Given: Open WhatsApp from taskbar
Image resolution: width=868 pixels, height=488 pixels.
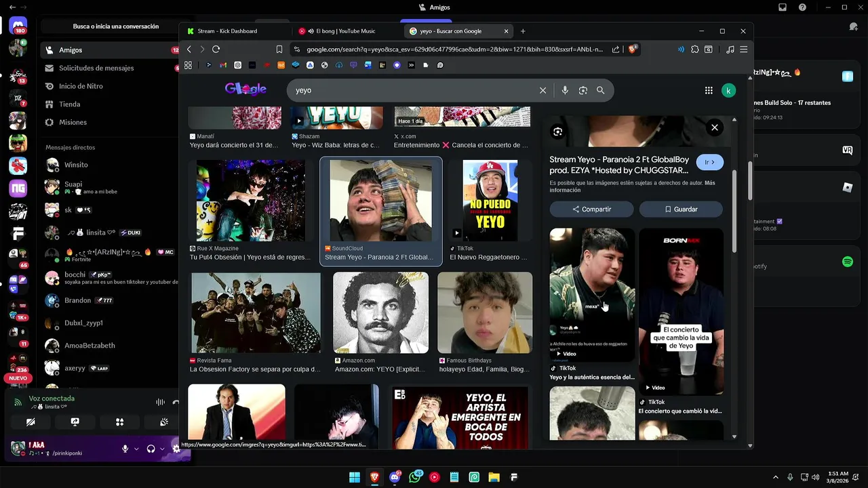Looking at the screenshot, I should (414, 477).
